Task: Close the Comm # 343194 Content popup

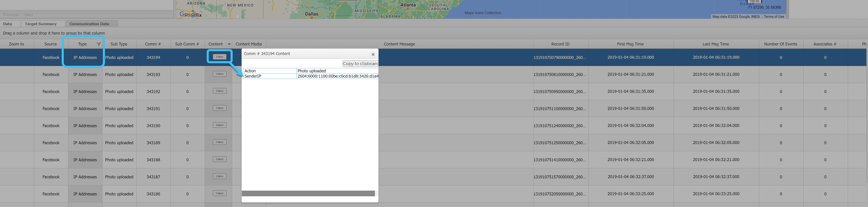Action: (x=373, y=54)
